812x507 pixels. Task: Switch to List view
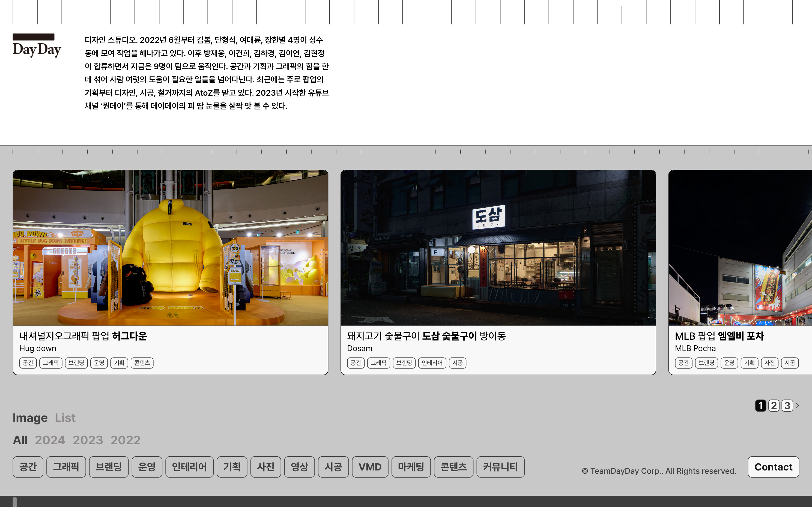[x=65, y=418]
